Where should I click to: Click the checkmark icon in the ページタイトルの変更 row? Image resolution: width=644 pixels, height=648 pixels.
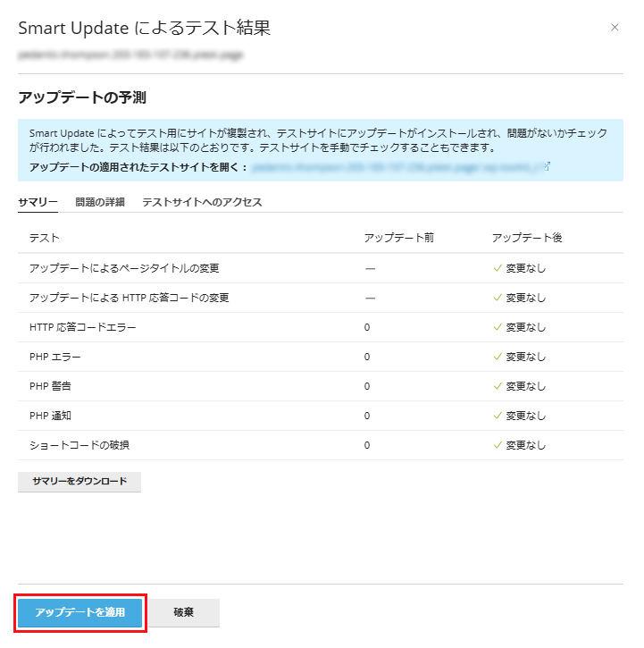(498, 268)
